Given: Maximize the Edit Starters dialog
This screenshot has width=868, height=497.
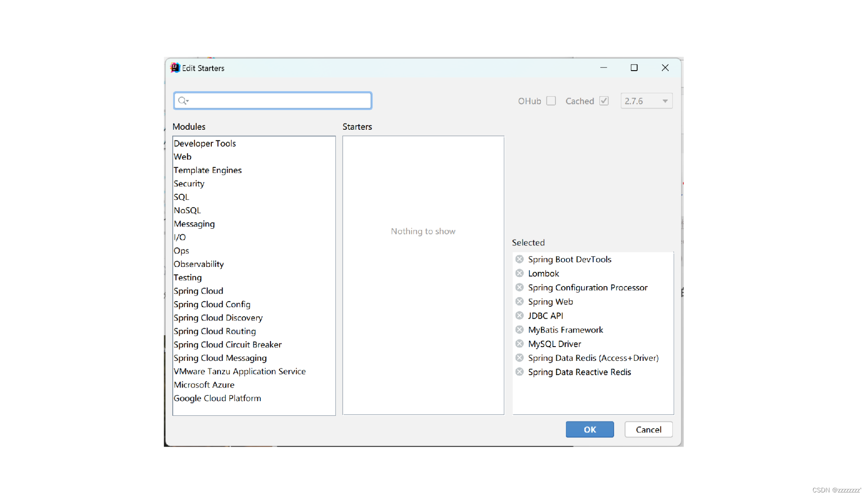Looking at the screenshot, I should click(634, 68).
